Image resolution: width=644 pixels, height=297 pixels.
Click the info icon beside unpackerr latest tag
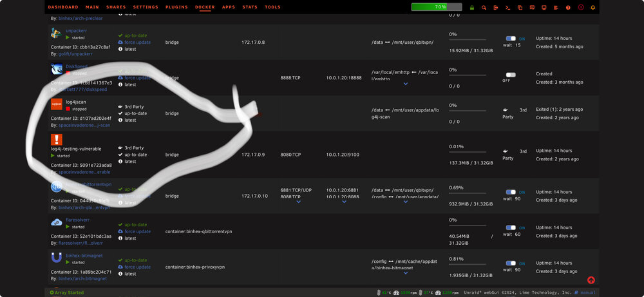click(x=120, y=49)
